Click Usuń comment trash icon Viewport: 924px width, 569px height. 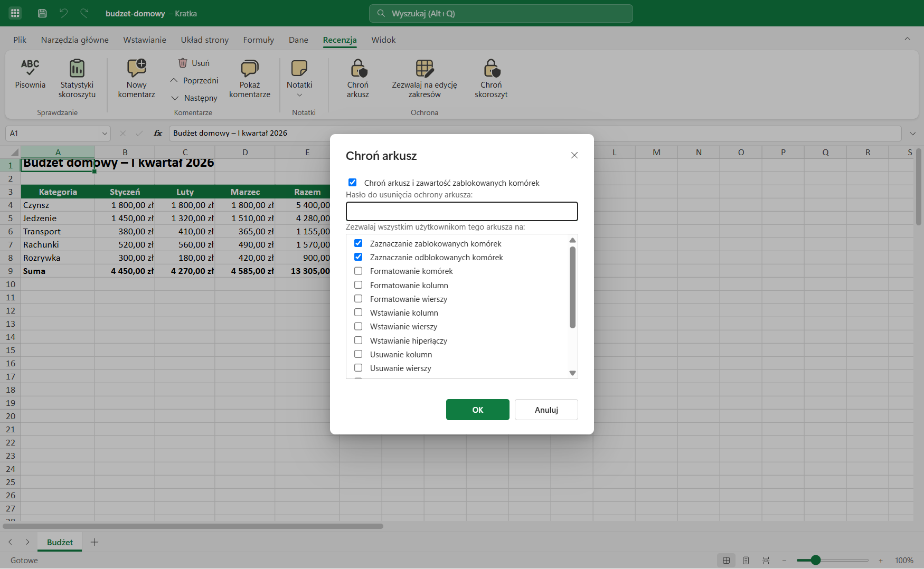[194, 63]
